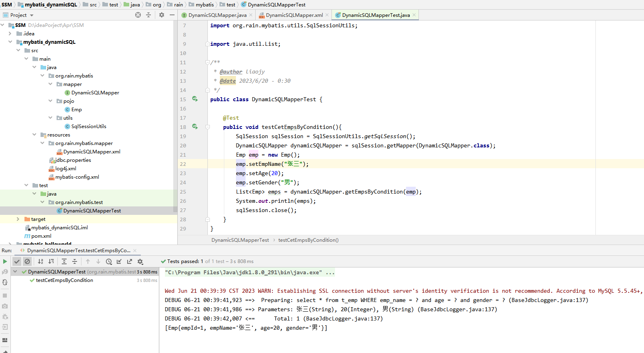Open mybatis-config.xml file
Image resolution: width=644 pixels, height=353 pixels.
74,177
